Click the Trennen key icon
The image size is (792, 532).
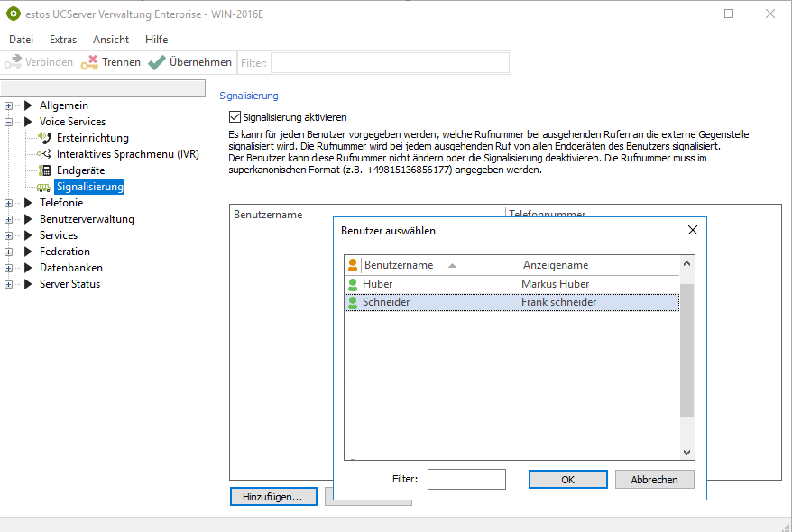89,62
